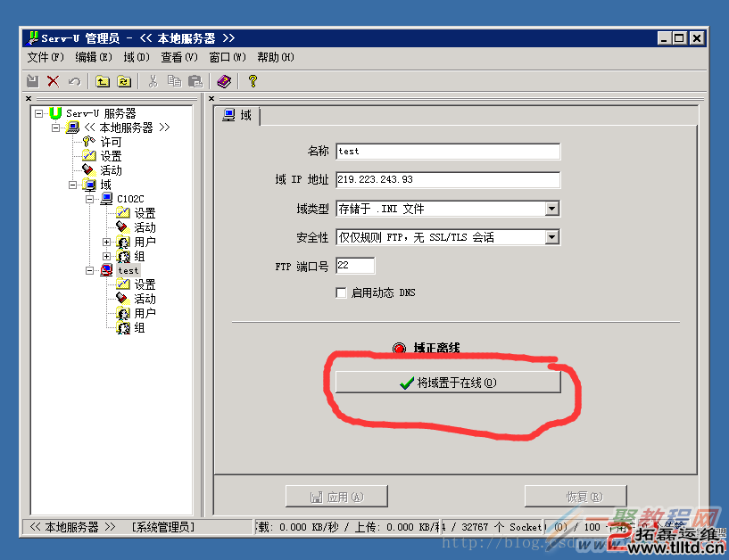
Task: Collapse the test domain tree node
Action: click(x=90, y=270)
